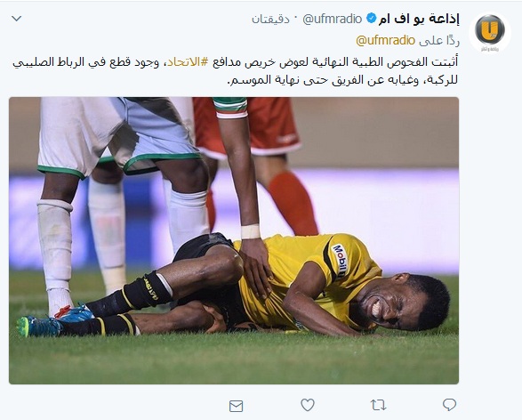Click the reply speech bubble icon
522x420 pixels.
point(449,405)
